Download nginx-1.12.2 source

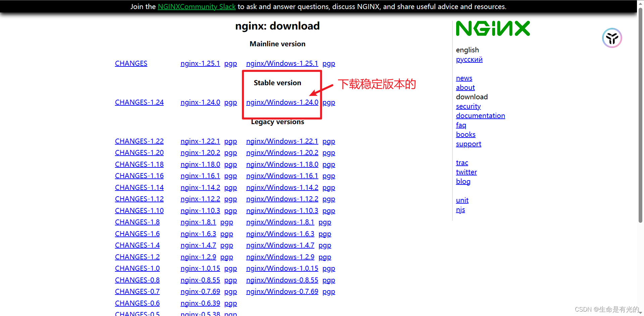point(200,199)
